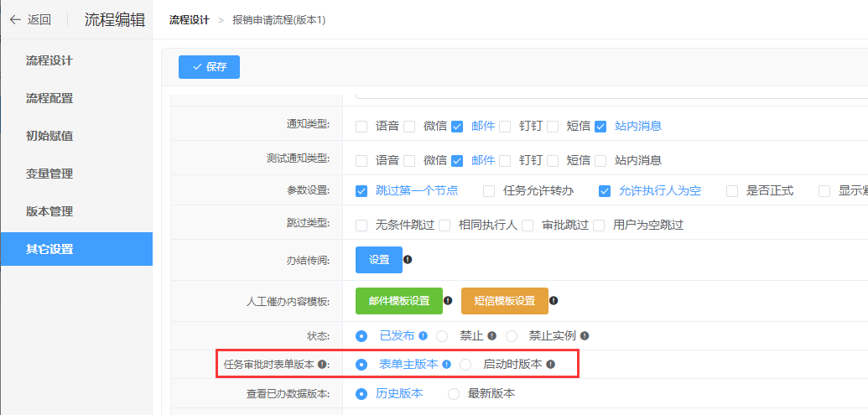Viewport: 868px width, 415px height.
Task: Click the blue 保存 button
Action: (x=209, y=67)
